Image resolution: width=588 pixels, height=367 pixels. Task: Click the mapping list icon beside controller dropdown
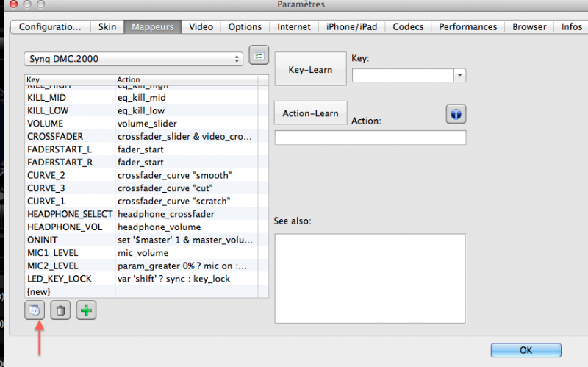(259, 55)
